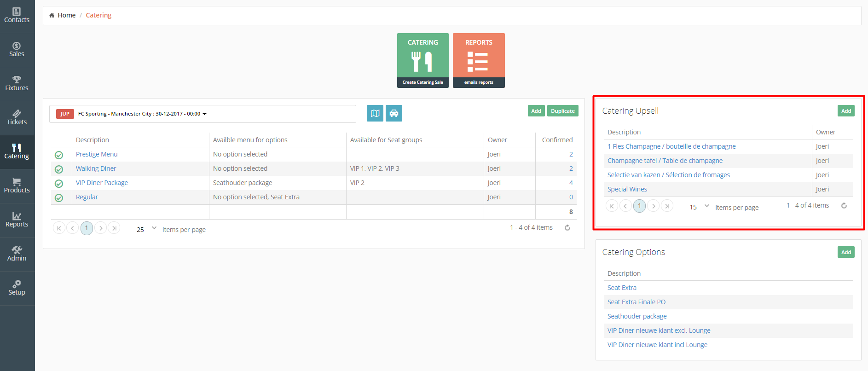Open the VIP Diner Package link

point(102,183)
